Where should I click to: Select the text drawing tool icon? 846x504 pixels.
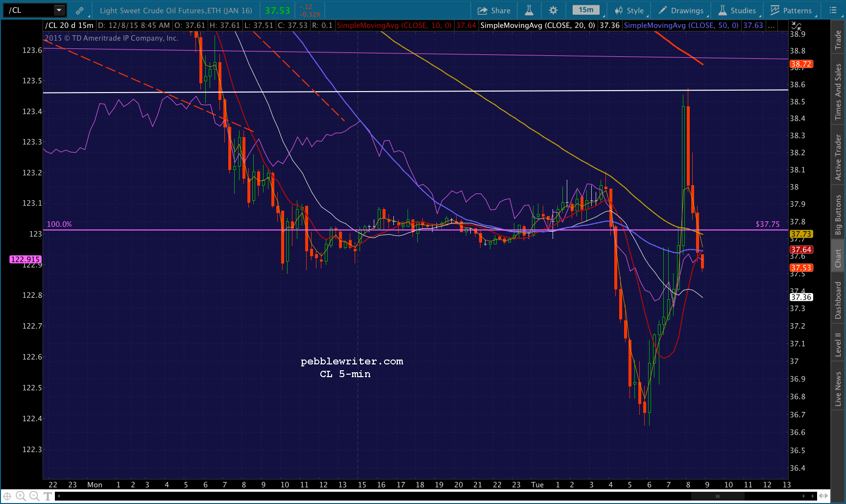48,496
